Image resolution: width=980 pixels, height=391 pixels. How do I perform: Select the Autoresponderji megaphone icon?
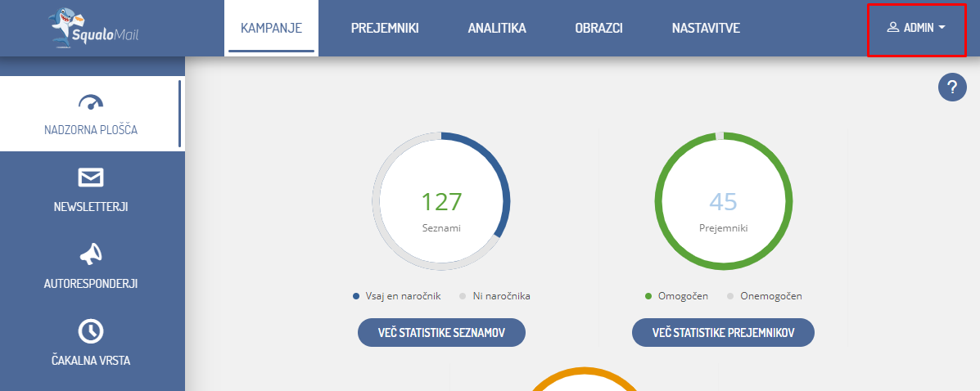click(x=91, y=254)
